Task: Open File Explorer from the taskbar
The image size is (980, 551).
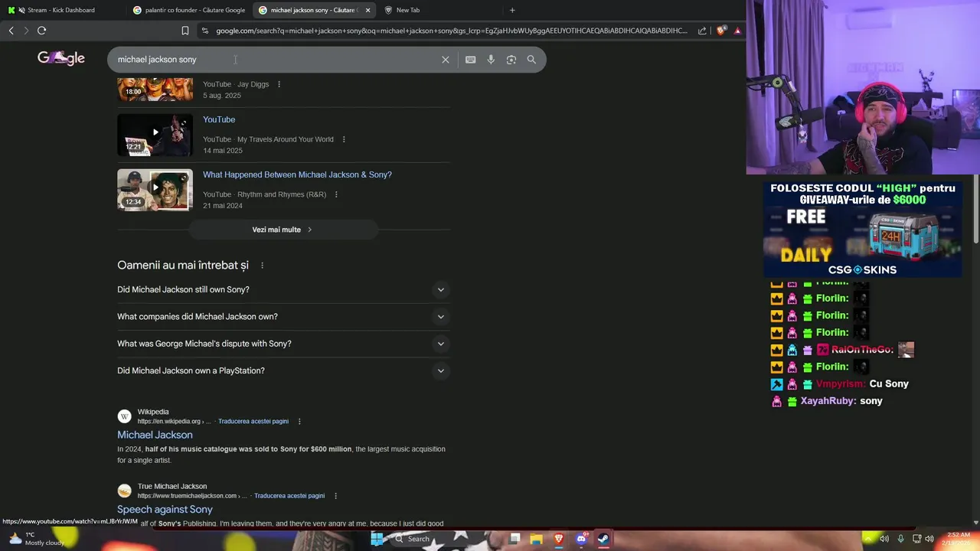Action: (537, 539)
